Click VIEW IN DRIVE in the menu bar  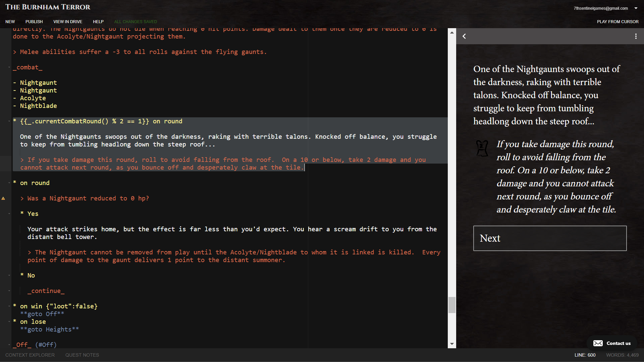point(67,21)
